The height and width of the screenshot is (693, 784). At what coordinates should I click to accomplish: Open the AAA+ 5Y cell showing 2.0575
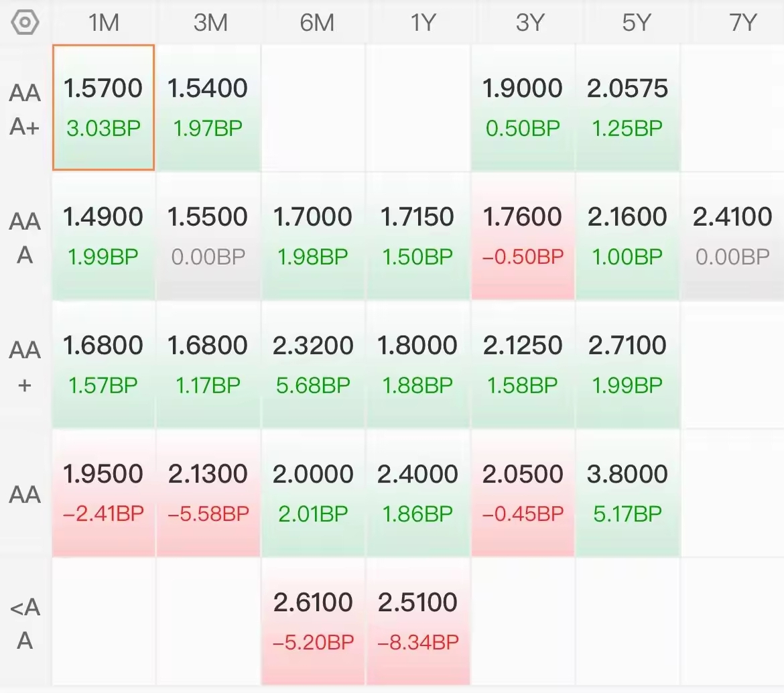(628, 108)
